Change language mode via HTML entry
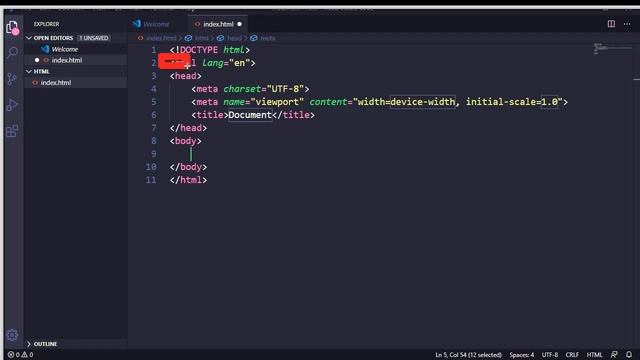Viewport: 640px width, 360px height. click(594, 355)
